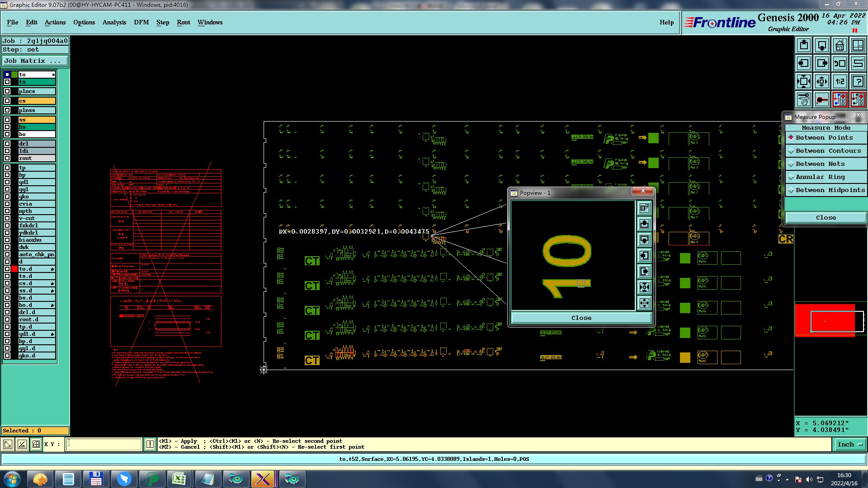This screenshot has width=868, height=488.
Task: Click the pan right icon in Popview
Action: coord(644,271)
